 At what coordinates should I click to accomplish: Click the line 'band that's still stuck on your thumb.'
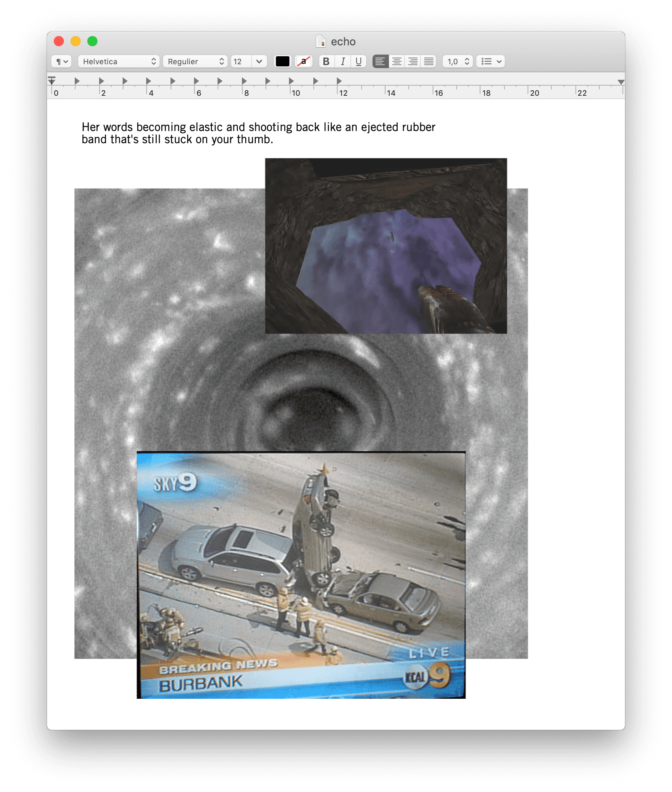pyautogui.click(x=177, y=139)
